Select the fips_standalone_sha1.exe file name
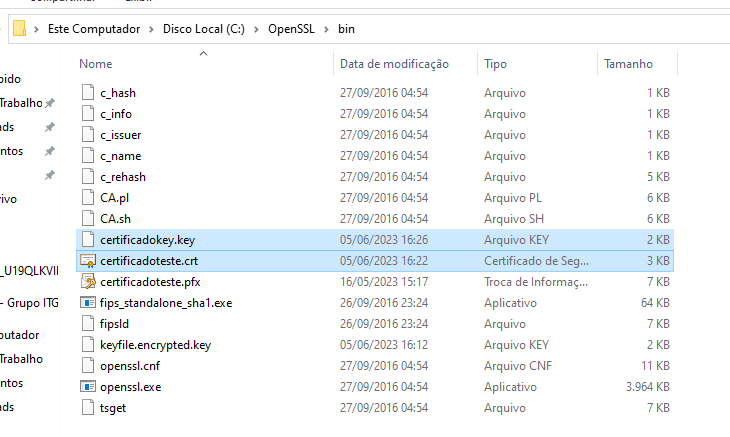 166,303
